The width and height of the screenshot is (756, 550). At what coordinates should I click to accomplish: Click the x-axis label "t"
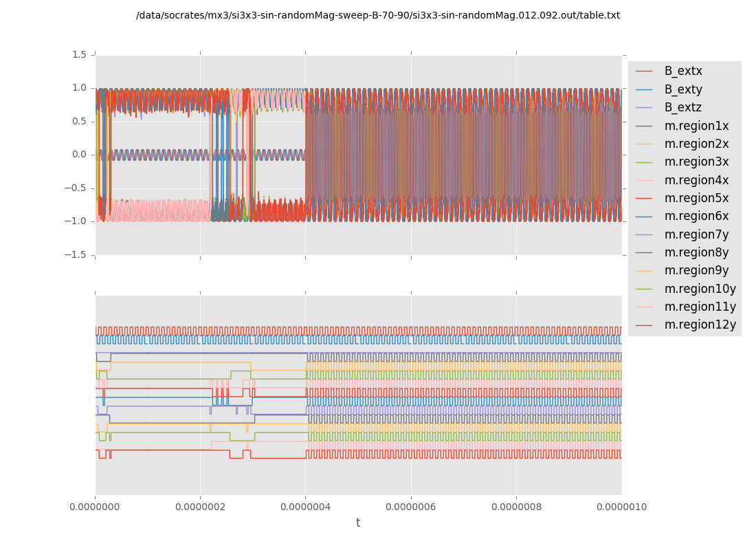pyautogui.click(x=358, y=522)
